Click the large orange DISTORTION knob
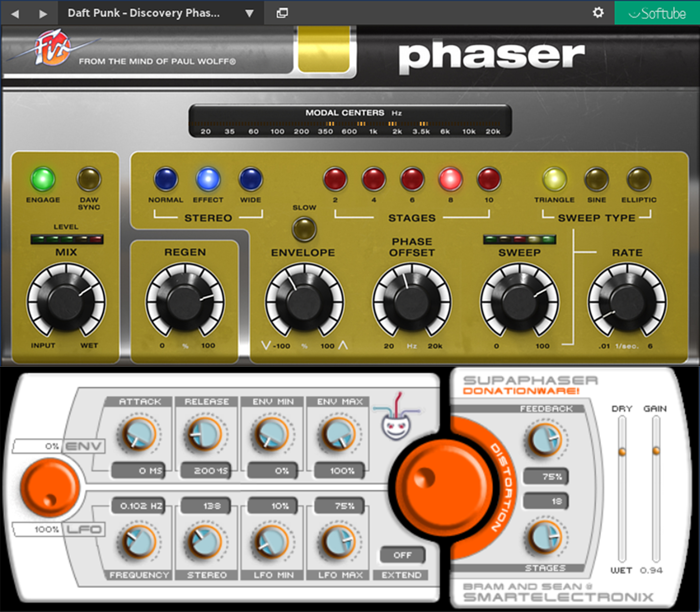The image size is (700, 612). 440,486
